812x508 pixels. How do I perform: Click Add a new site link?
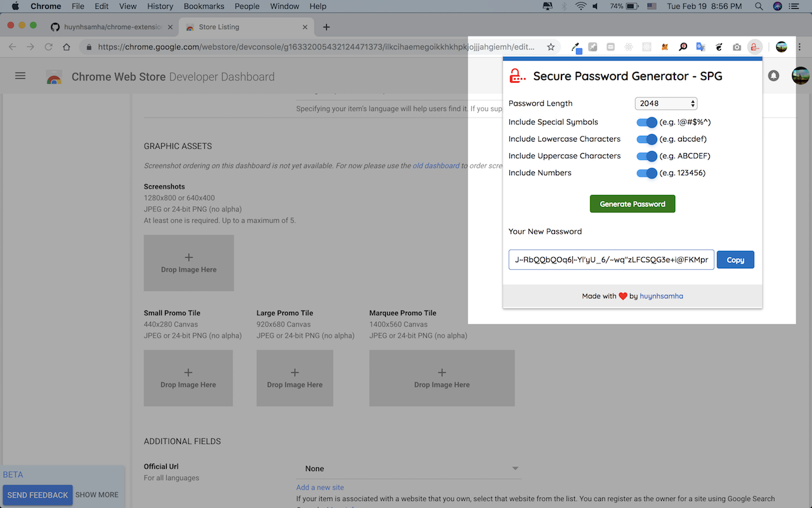(320, 488)
